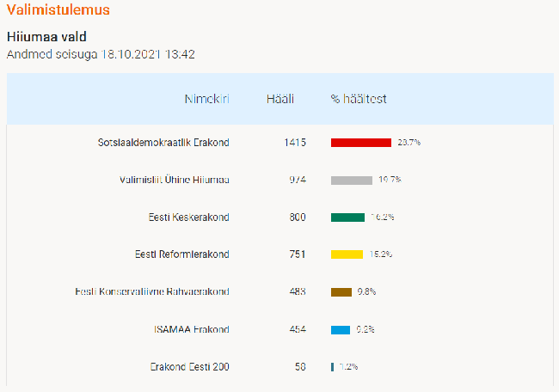Select Eesti Keskerakond list name
This screenshot has height=392, width=559.
[x=189, y=217]
